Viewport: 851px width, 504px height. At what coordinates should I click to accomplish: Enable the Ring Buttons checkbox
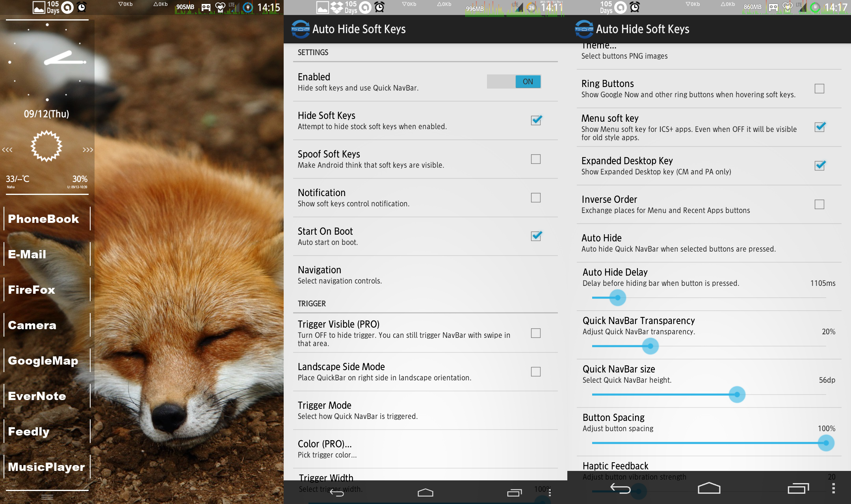(819, 89)
